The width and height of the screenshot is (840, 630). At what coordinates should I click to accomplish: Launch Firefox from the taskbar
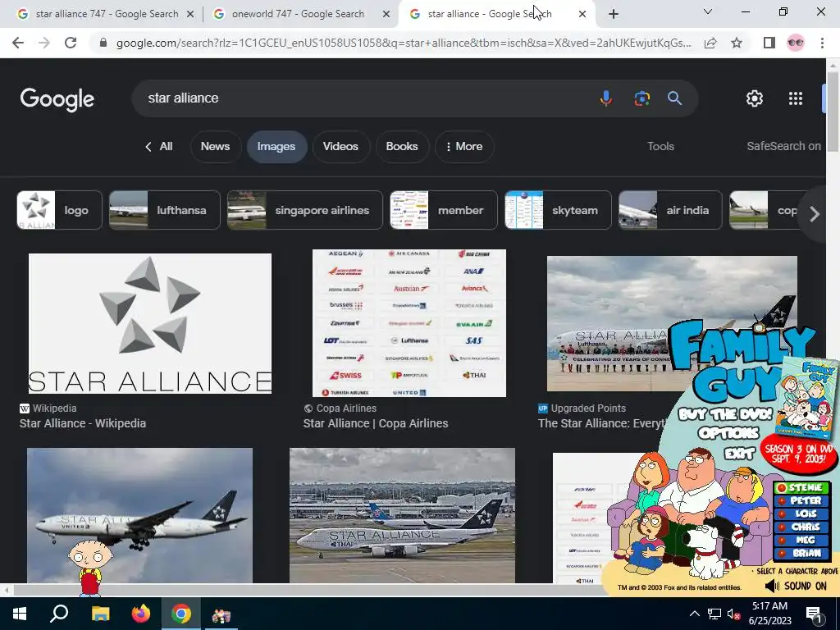point(141,614)
